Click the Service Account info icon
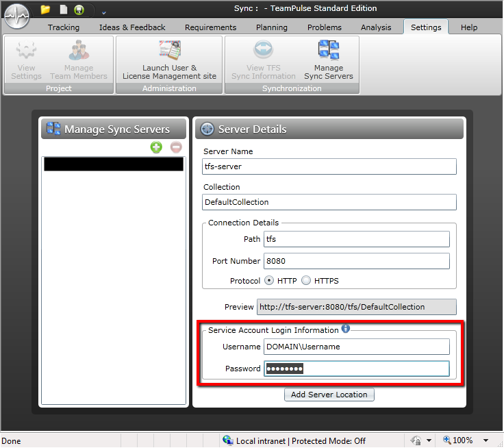504x448 pixels. coord(346,329)
